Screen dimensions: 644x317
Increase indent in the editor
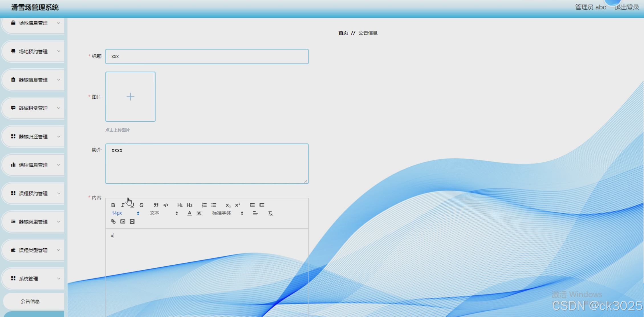(262, 205)
